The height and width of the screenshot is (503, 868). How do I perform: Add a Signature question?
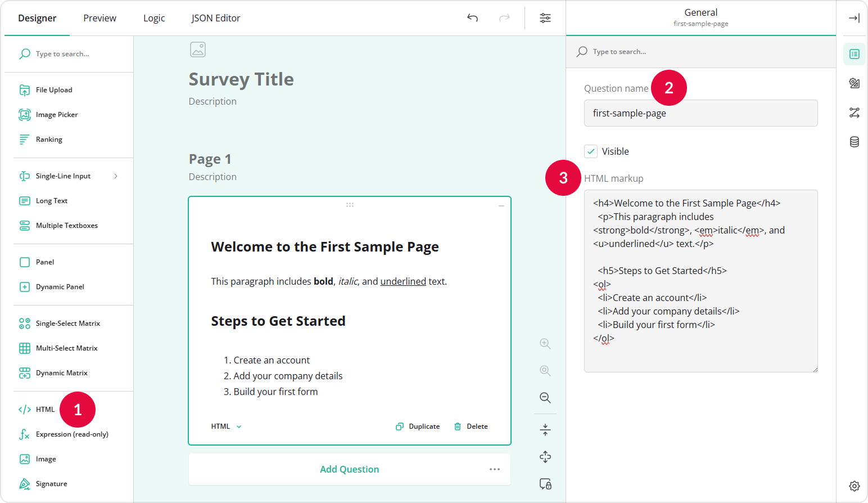click(52, 483)
